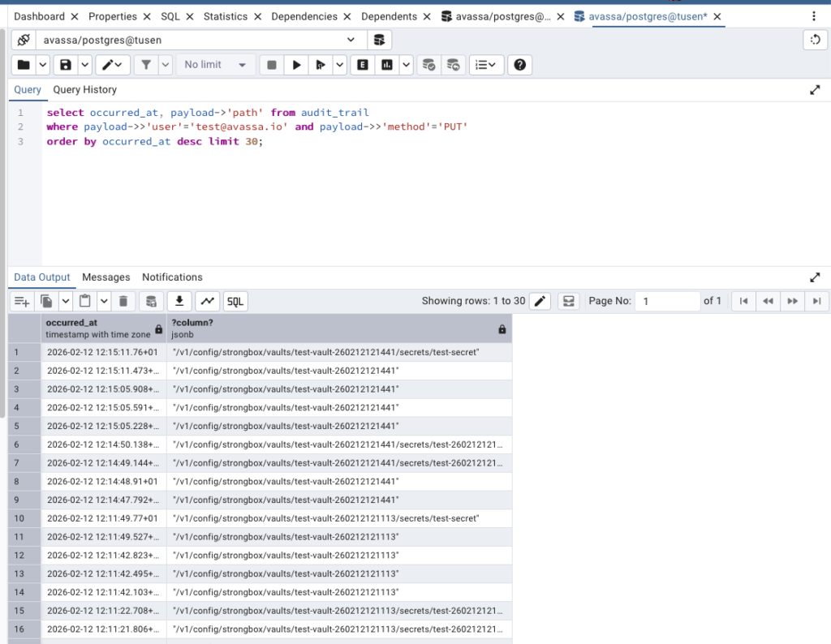Image resolution: width=831 pixels, height=644 pixels.
Task: Open the Copy options dropdown arrow
Action: click(66, 302)
